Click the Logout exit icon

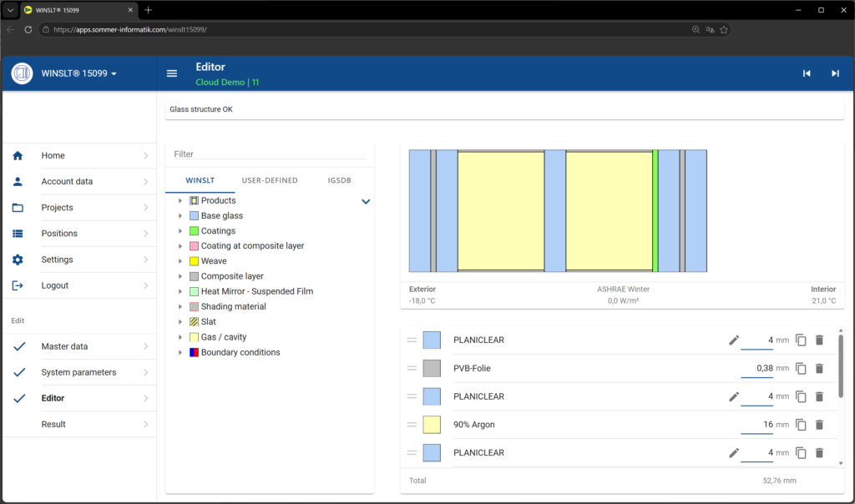click(x=18, y=285)
